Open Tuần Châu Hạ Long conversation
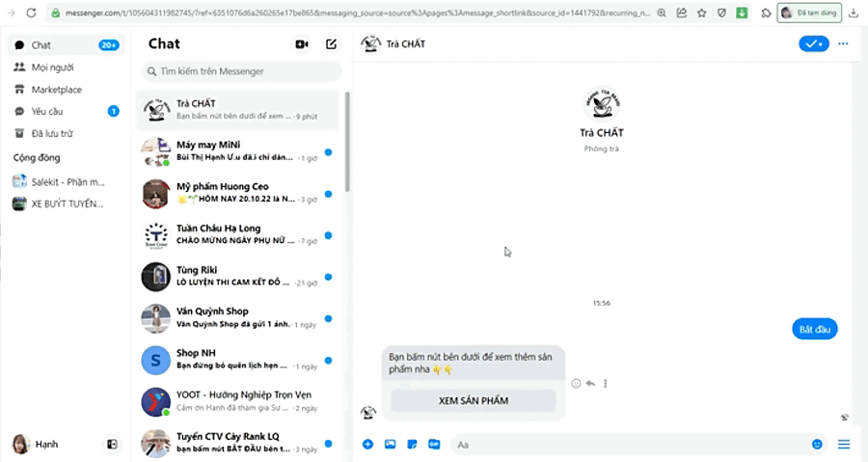868x462 pixels. coord(237,234)
